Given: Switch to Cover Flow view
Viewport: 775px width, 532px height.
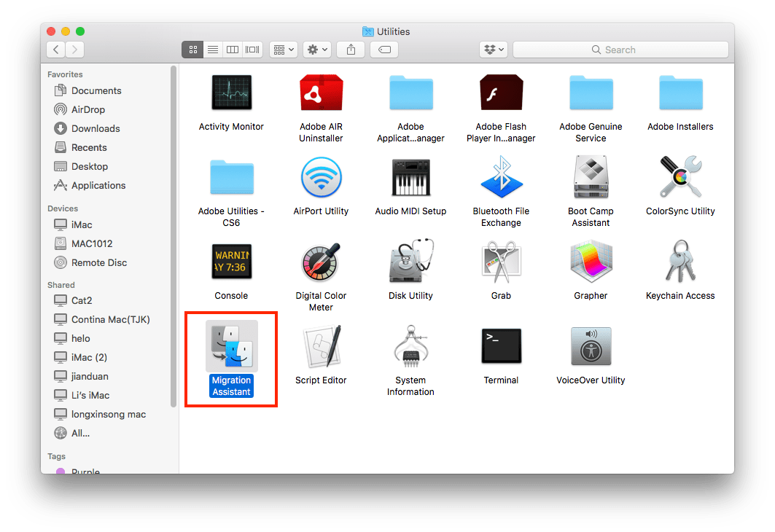Looking at the screenshot, I should click(252, 49).
